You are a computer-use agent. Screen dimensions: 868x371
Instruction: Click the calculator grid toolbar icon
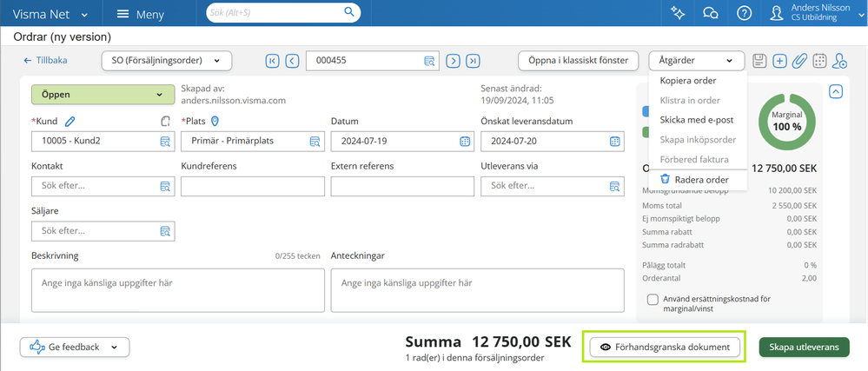coord(820,61)
